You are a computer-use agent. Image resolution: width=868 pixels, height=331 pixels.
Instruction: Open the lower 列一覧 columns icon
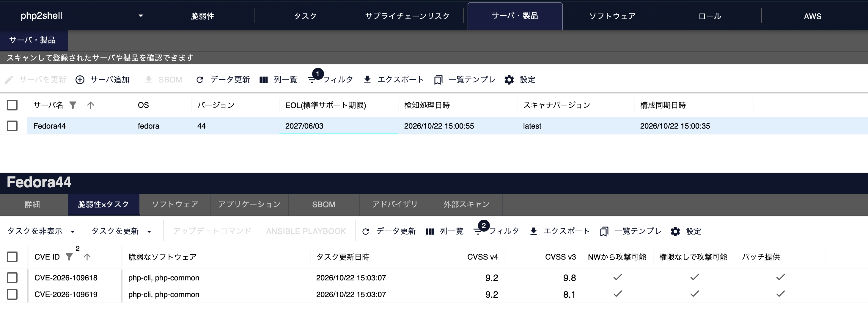click(x=430, y=231)
